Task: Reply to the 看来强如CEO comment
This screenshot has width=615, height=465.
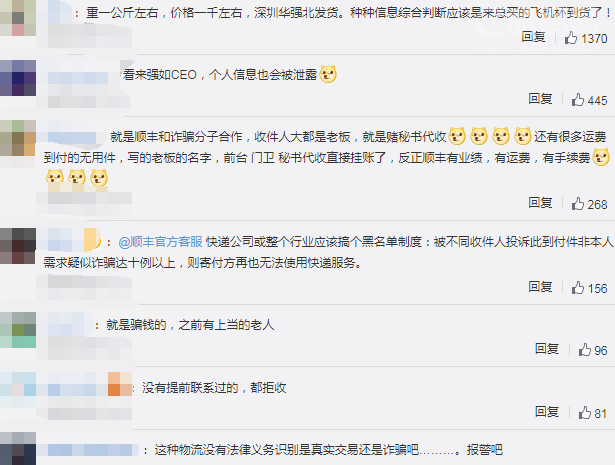Action: coord(540,99)
